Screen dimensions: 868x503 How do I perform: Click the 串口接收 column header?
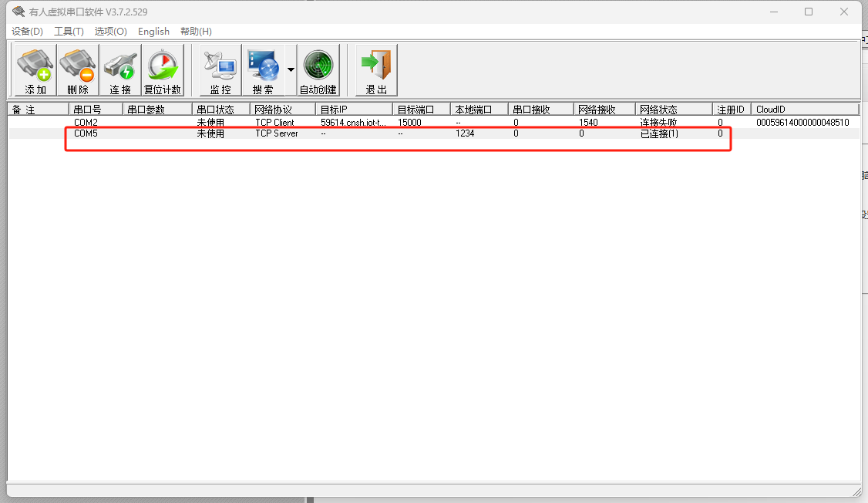pyautogui.click(x=540, y=110)
